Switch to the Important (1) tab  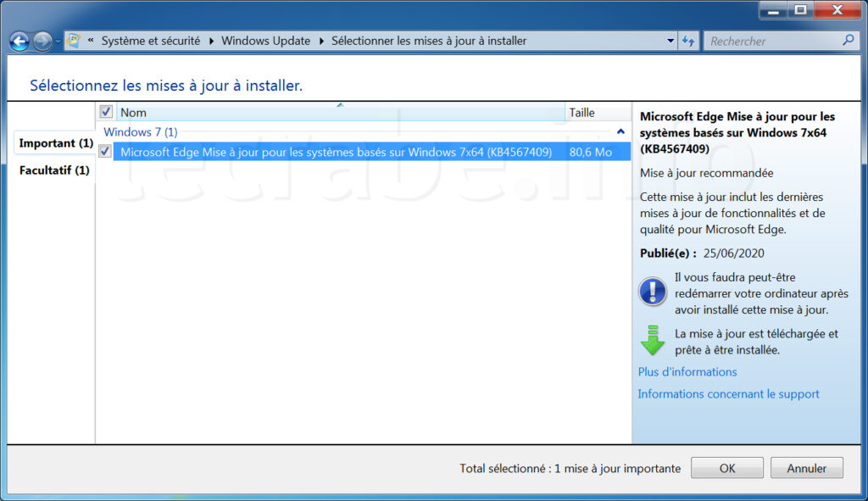[56, 143]
